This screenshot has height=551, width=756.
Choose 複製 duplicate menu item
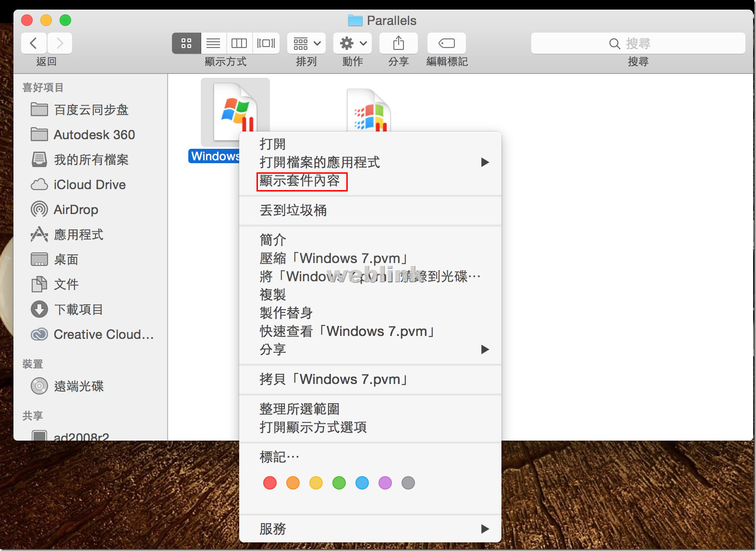coord(370,295)
